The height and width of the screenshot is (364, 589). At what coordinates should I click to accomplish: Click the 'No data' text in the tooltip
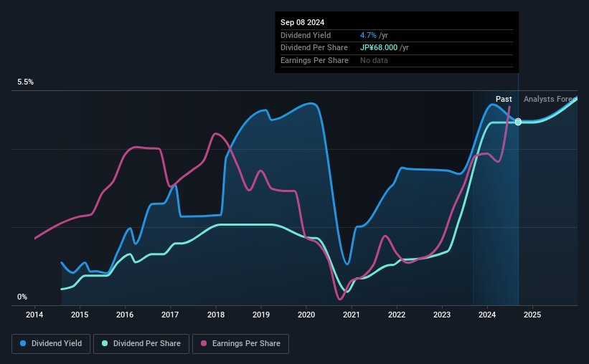[376, 60]
